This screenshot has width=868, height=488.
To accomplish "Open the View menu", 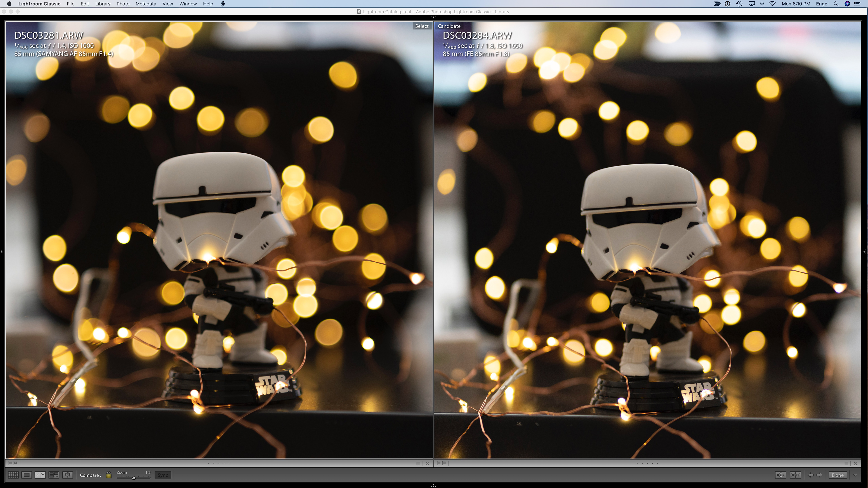I will point(167,4).
